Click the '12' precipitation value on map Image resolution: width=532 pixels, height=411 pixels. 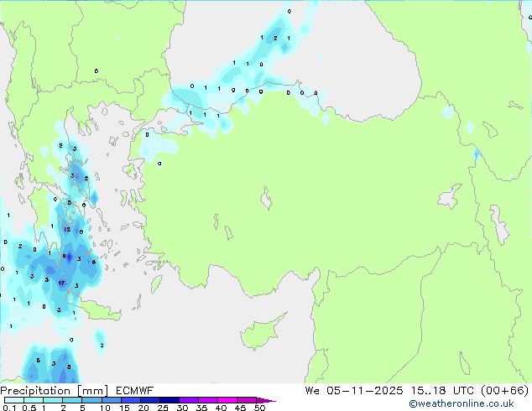[67, 230]
